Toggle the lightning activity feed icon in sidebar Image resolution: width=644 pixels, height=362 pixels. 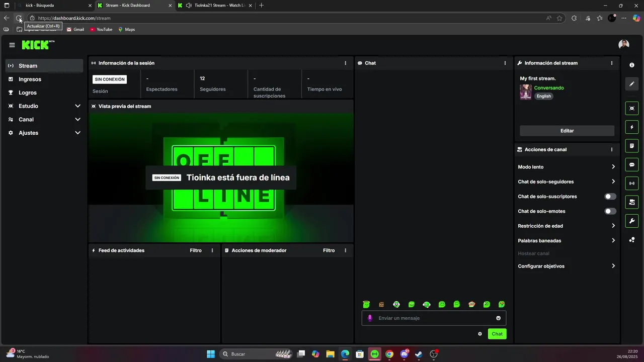[x=632, y=127]
